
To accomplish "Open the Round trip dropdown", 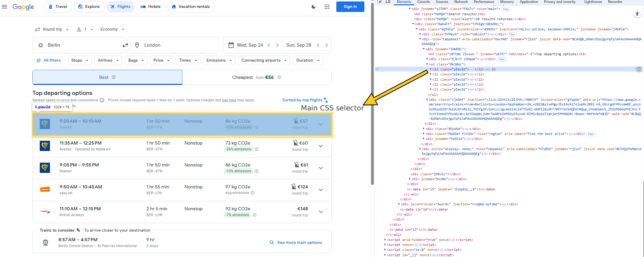I will pos(52,29).
